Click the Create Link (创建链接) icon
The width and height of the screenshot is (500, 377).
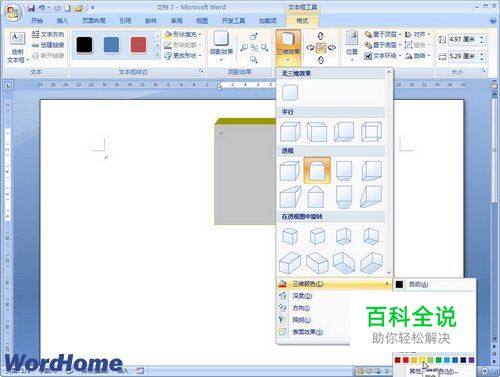[35, 45]
